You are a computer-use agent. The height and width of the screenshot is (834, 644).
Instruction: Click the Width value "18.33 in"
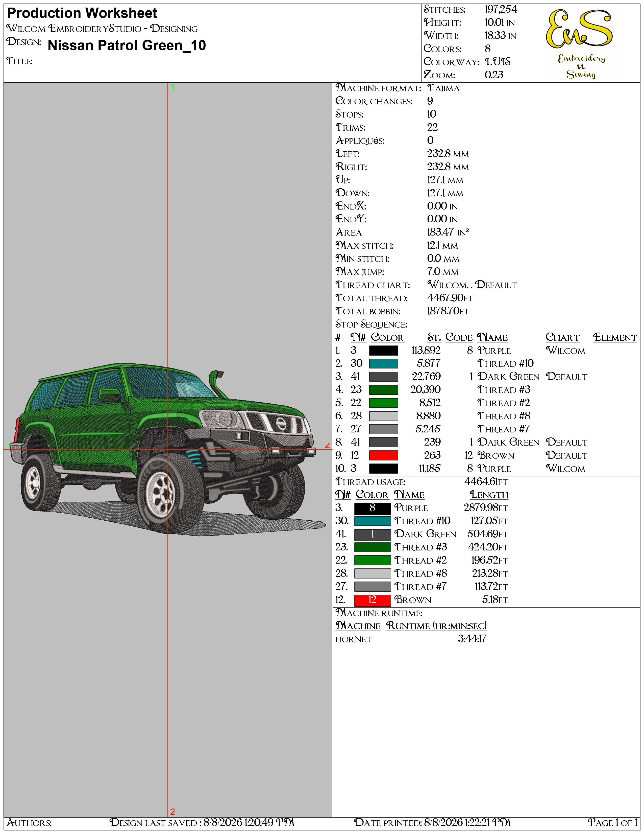pyautogui.click(x=501, y=36)
